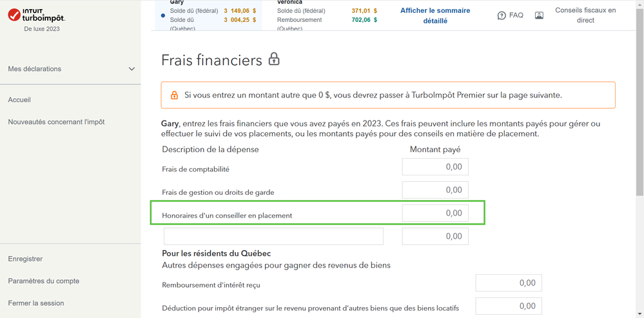Select the Frais de comptabilité amount field

tap(435, 167)
